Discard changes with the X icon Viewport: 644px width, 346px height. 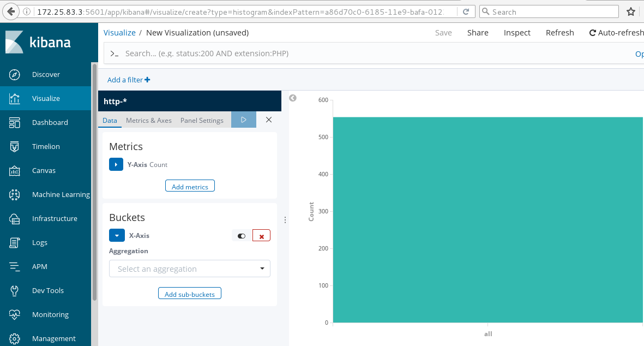click(x=269, y=120)
